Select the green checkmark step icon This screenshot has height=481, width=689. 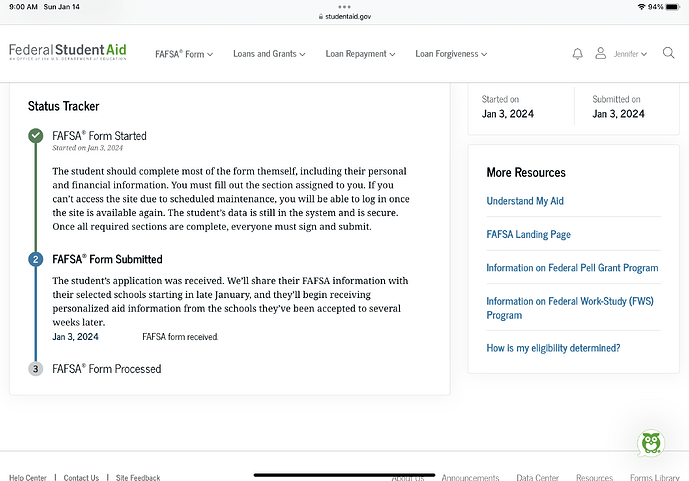pyautogui.click(x=36, y=136)
